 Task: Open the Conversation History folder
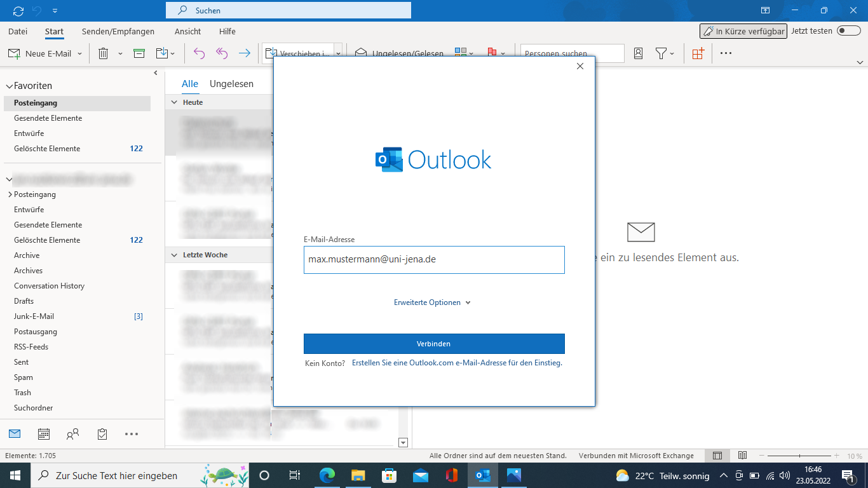(x=50, y=286)
